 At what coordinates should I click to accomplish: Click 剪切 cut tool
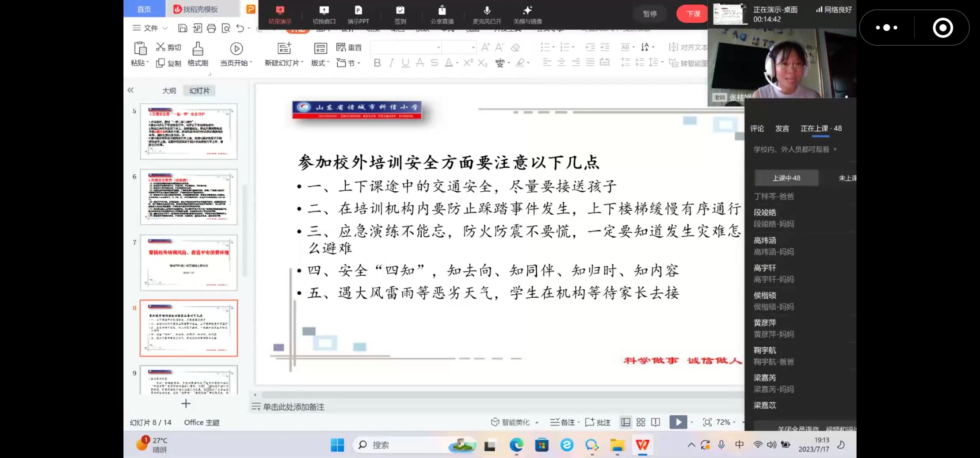coord(168,47)
